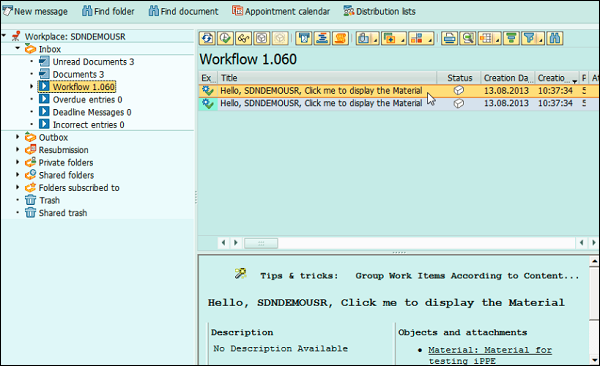This screenshot has width=600, height=366.
Task: Click the New message button
Action: pyautogui.click(x=35, y=11)
